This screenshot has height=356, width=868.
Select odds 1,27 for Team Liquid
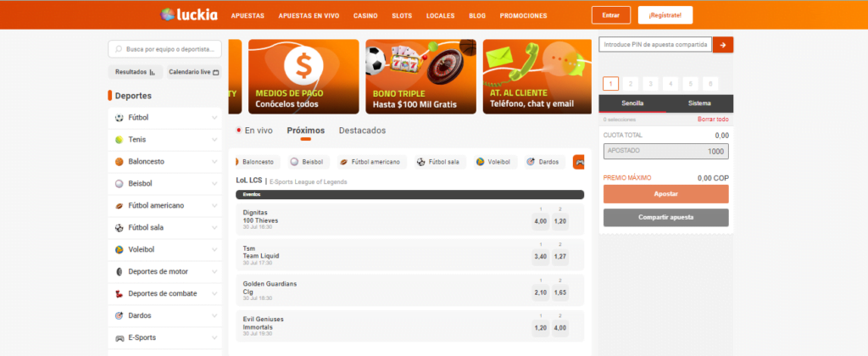coord(560,256)
